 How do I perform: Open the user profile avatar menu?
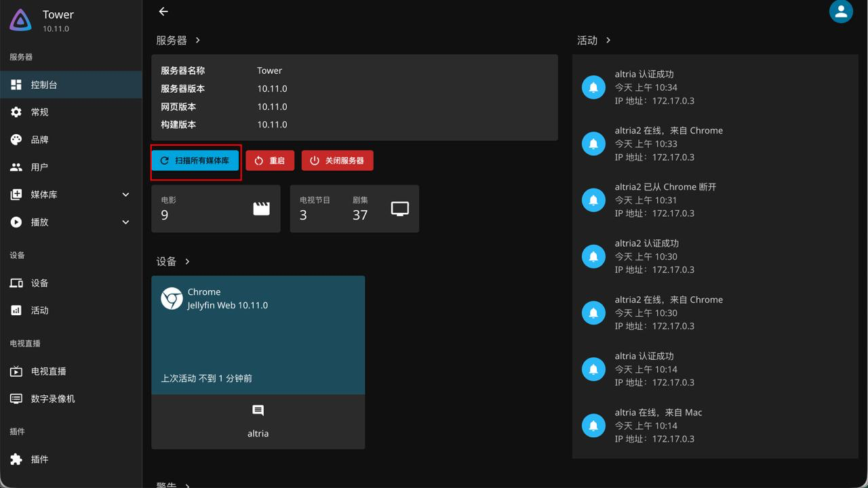pos(841,12)
